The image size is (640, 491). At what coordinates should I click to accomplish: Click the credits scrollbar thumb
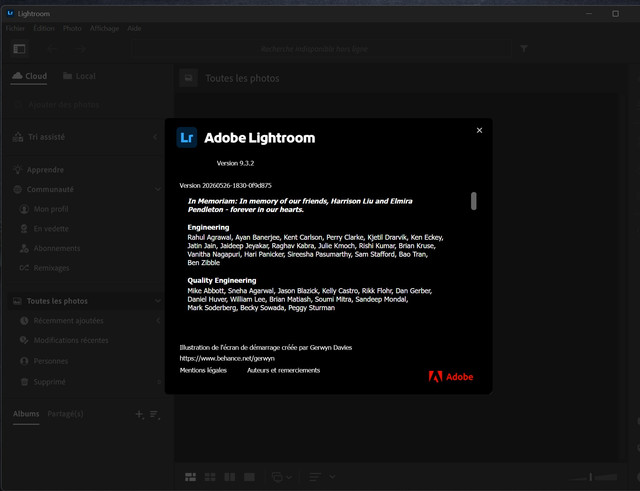click(x=473, y=201)
